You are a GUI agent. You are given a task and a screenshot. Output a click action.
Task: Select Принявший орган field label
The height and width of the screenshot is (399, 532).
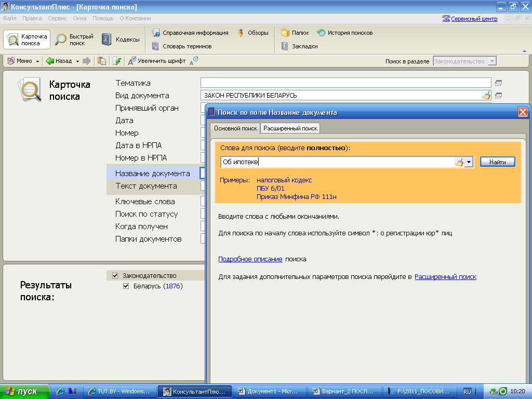(x=147, y=108)
